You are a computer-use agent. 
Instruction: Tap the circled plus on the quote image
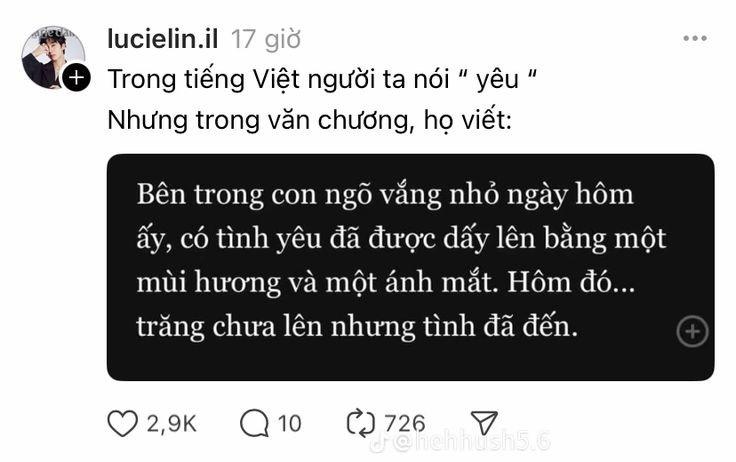(692, 331)
